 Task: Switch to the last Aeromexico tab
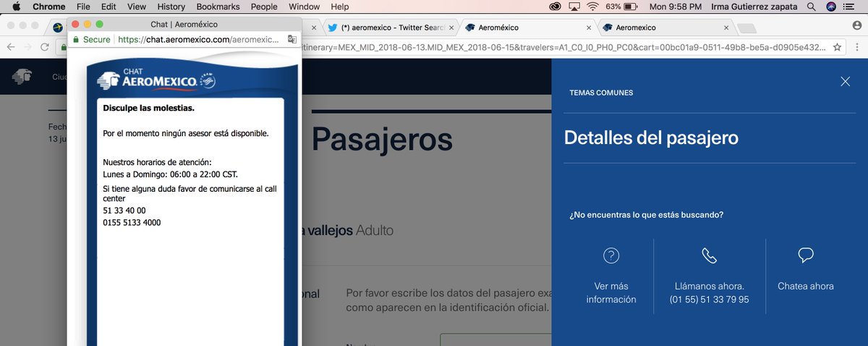coord(665,28)
